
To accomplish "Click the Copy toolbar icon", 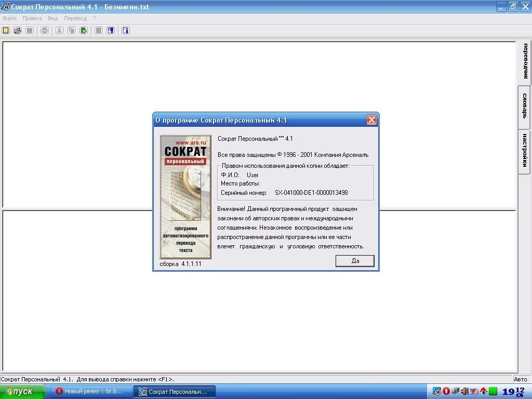I will (72, 31).
